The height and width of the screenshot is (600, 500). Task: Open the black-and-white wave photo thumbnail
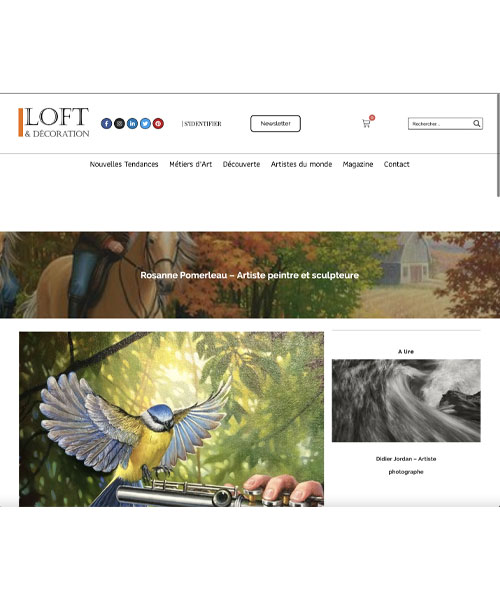click(x=406, y=400)
